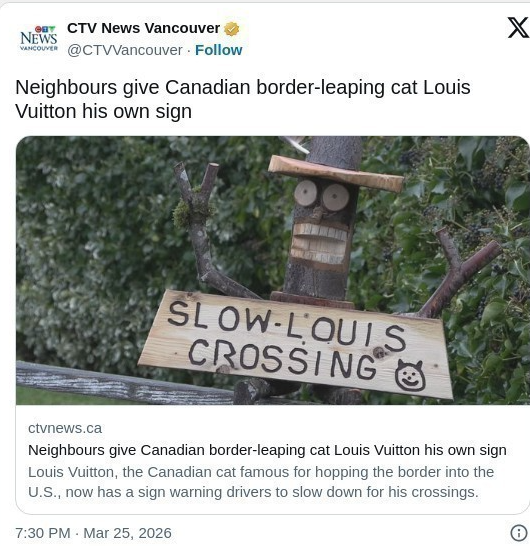Click the gold verified badge

coord(232,29)
